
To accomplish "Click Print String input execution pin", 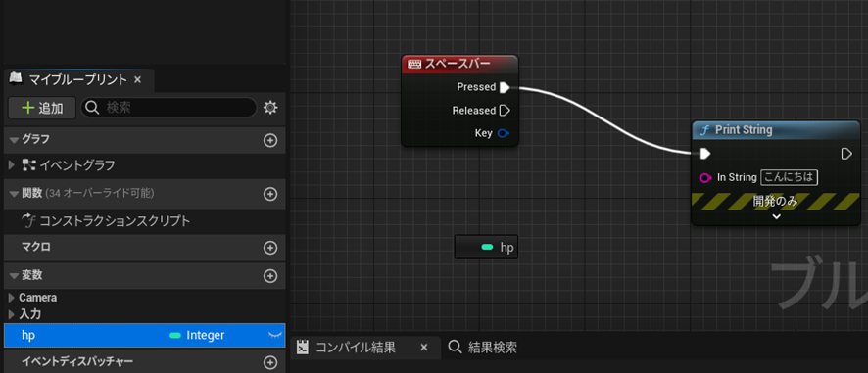I will (x=705, y=154).
